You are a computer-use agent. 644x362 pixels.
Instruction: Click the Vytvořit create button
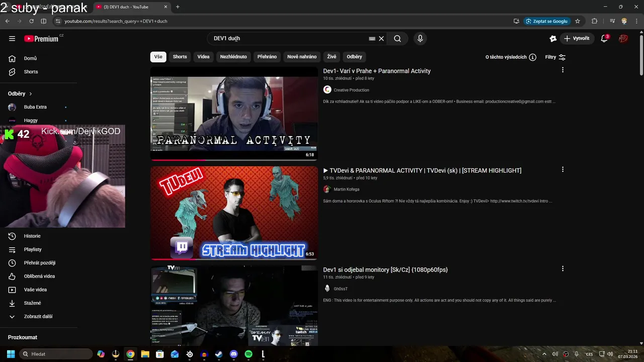(x=577, y=39)
